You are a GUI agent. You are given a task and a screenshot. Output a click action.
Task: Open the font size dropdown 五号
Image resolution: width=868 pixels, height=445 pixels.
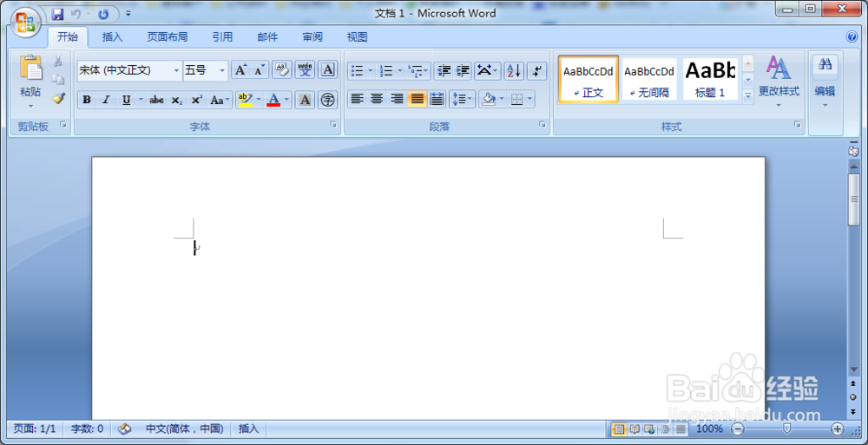[222, 70]
